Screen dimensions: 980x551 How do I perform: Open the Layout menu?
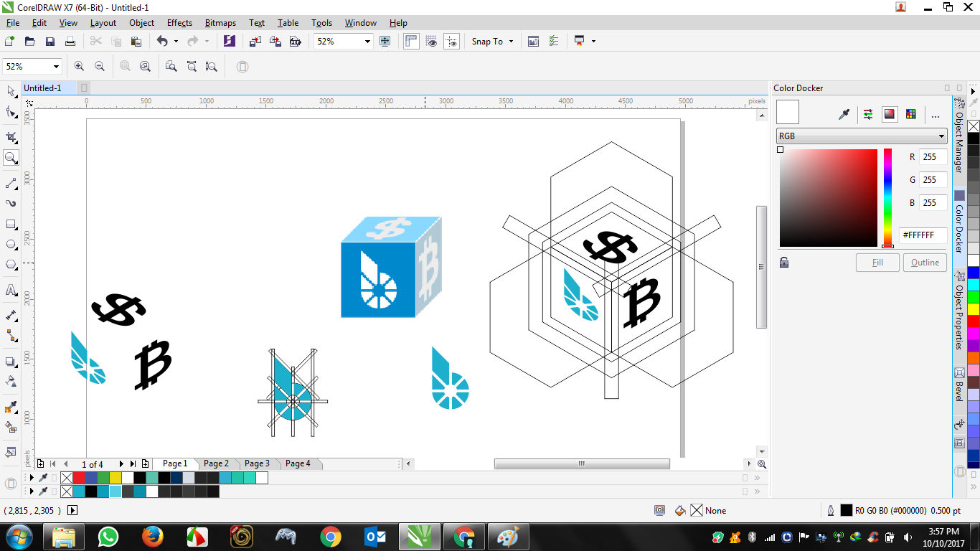[103, 23]
